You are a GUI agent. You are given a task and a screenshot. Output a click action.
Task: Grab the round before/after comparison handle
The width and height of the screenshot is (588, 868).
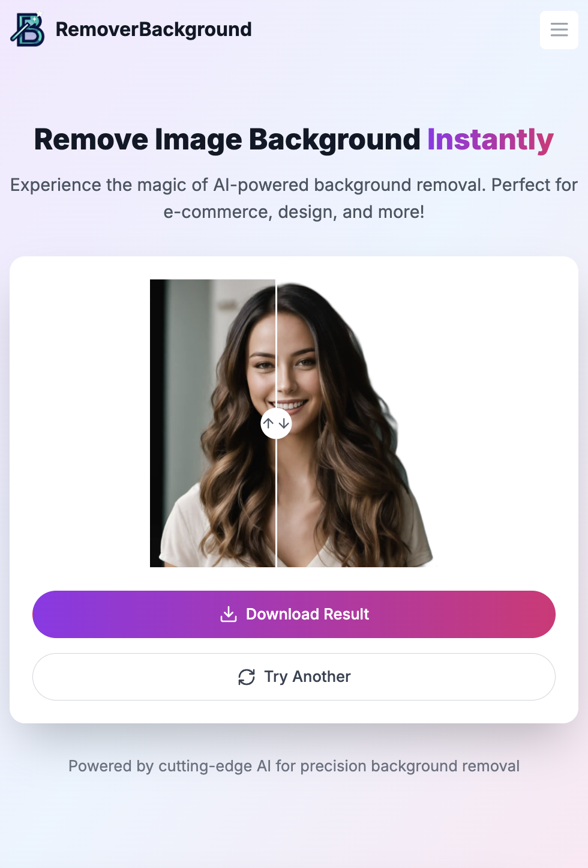point(276,423)
